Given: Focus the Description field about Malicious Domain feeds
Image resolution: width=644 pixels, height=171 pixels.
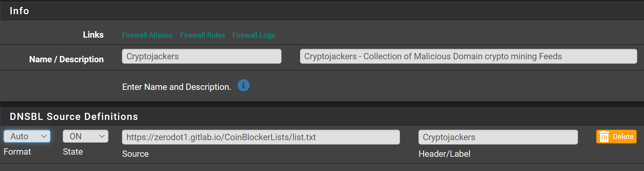Looking at the screenshot, I should click(468, 57).
